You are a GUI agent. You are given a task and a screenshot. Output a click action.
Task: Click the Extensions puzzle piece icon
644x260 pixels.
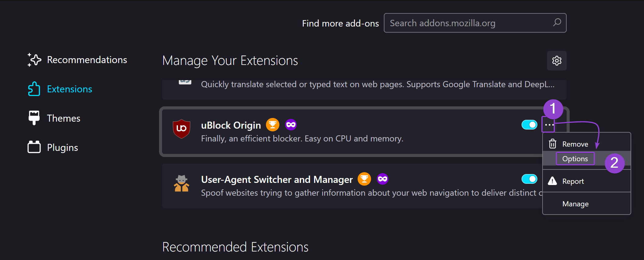pos(34,89)
